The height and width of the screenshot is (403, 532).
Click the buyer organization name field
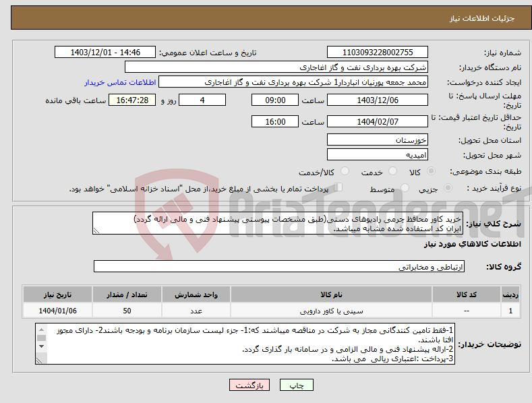click(x=276, y=67)
